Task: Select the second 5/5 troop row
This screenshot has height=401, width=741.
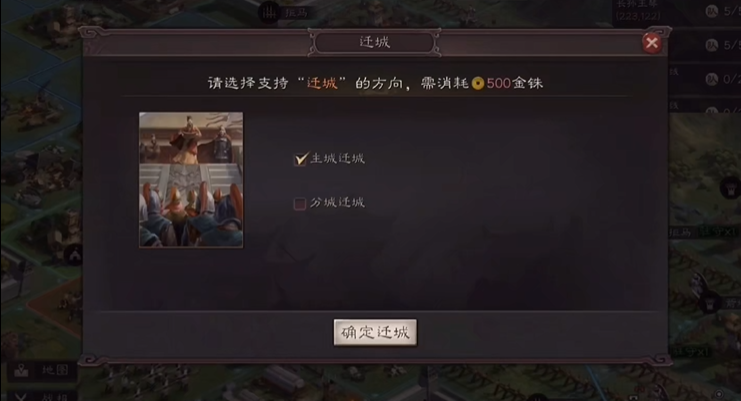Action: (722, 45)
